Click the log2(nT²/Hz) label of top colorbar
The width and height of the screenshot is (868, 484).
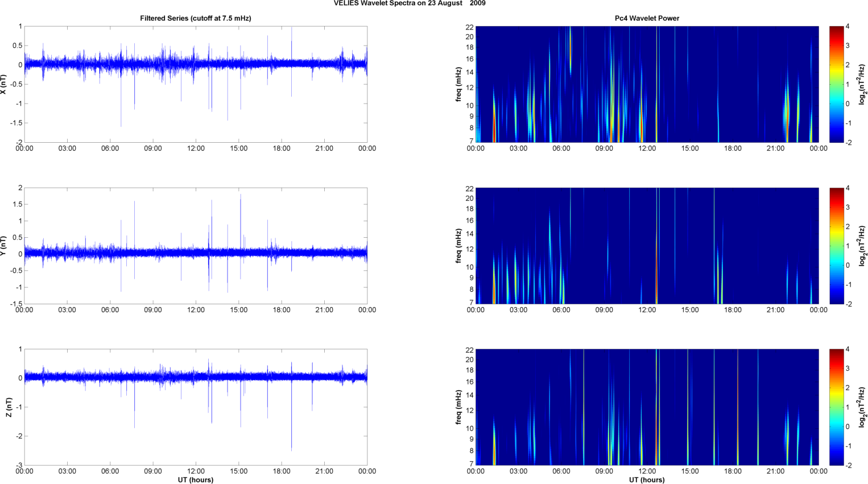coord(863,84)
